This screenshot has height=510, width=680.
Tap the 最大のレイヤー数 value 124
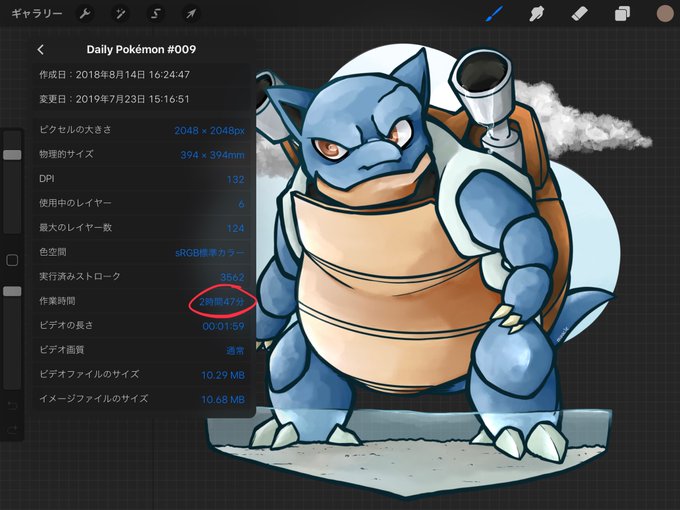235,228
